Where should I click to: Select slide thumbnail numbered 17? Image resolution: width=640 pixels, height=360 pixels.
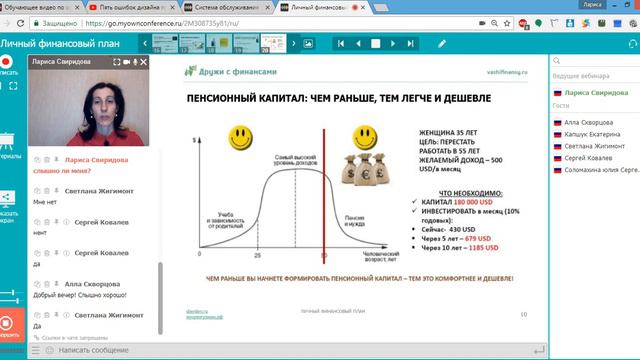[192, 44]
